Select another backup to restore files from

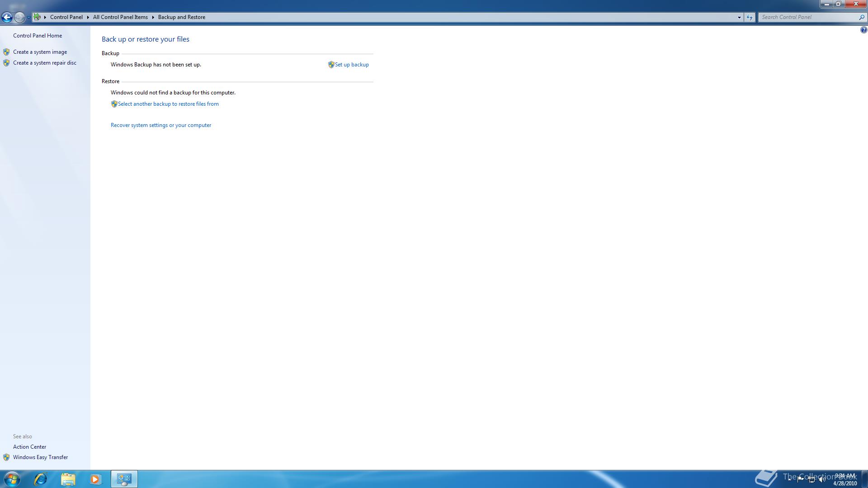point(168,104)
